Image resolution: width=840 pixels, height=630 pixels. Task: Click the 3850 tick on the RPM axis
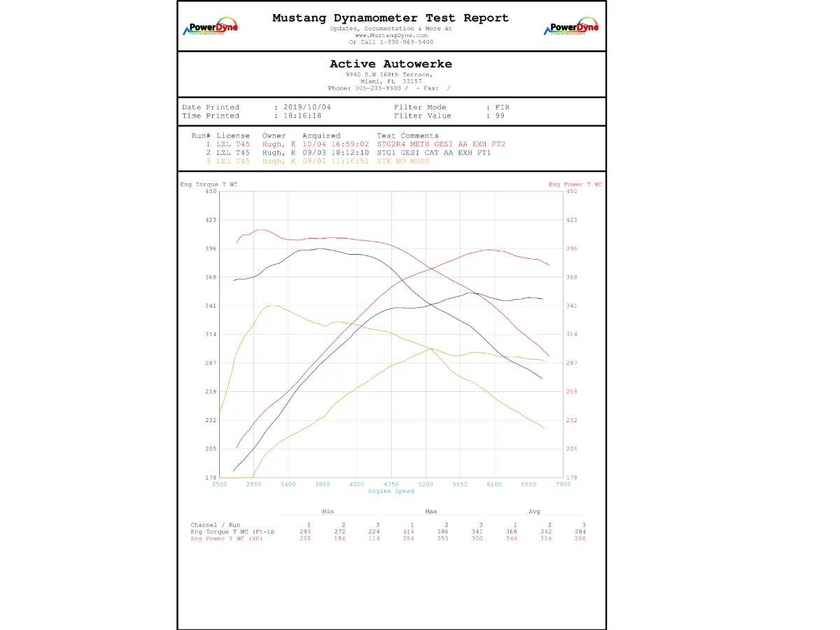(322, 484)
